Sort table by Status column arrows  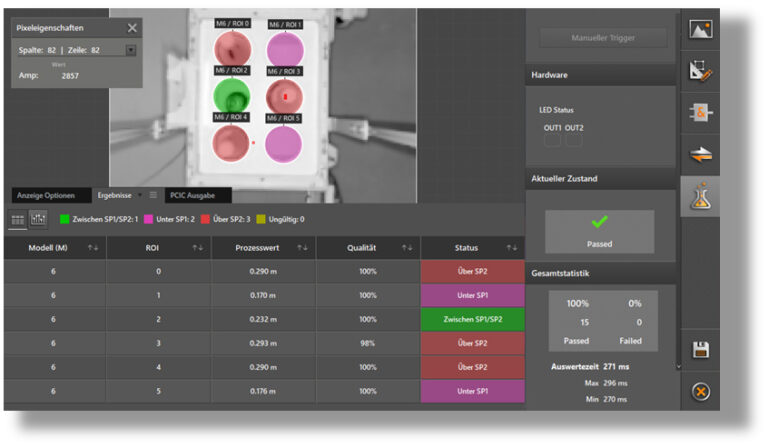(x=512, y=247)
